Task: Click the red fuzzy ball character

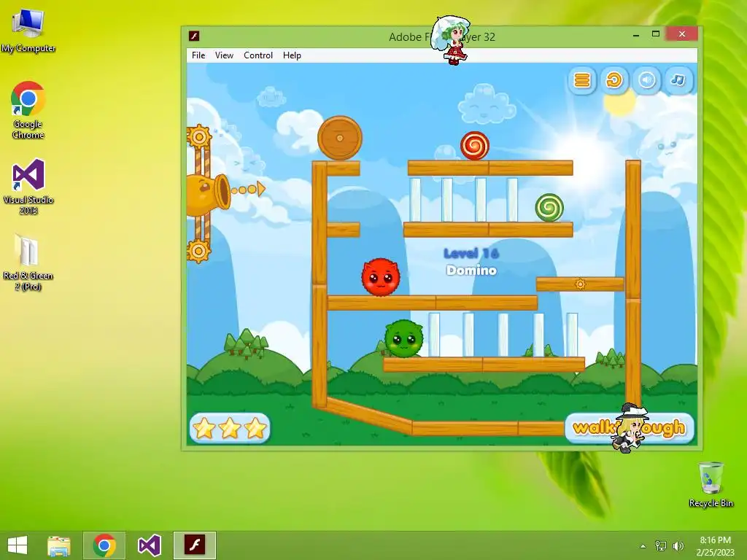Action: pos(380,277)
